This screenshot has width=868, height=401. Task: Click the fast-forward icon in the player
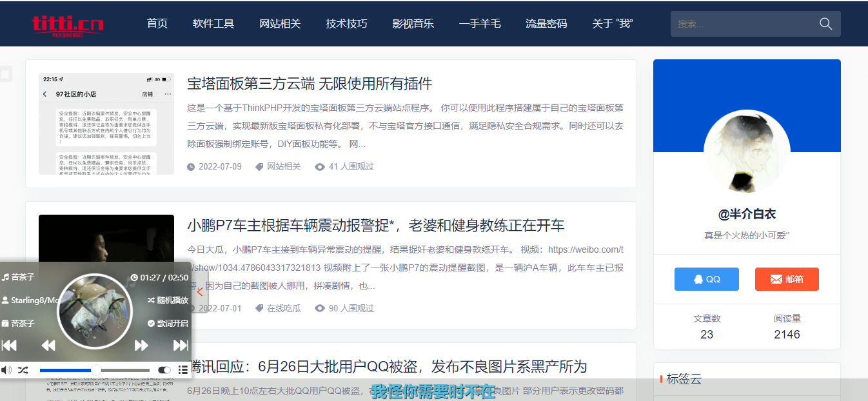(x=141, y=345)
